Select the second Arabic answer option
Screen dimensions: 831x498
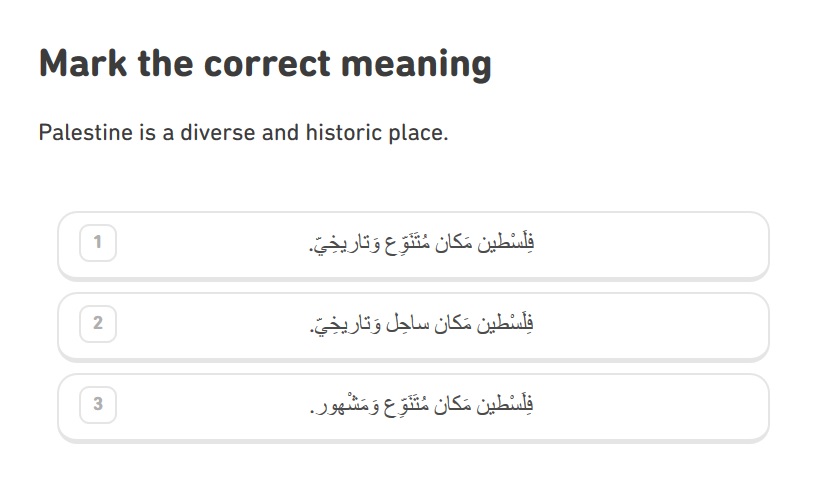[413, 326]
